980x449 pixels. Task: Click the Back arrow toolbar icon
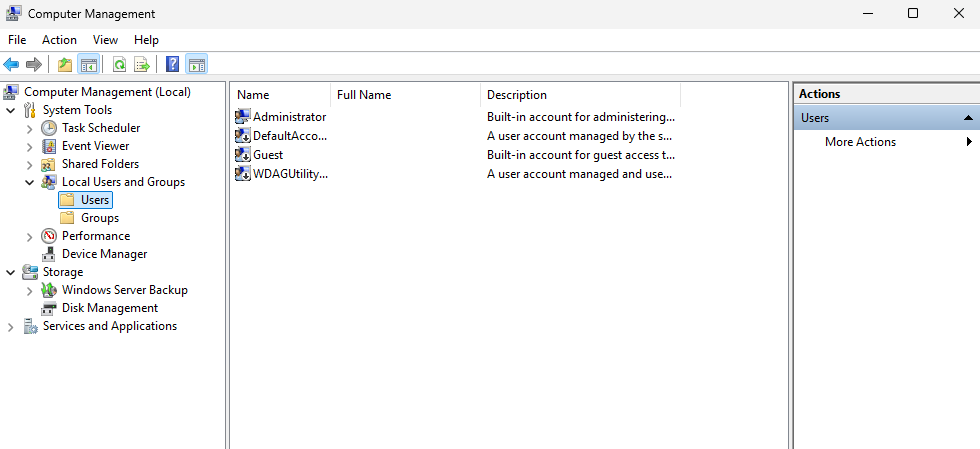[x=11, y=64]
